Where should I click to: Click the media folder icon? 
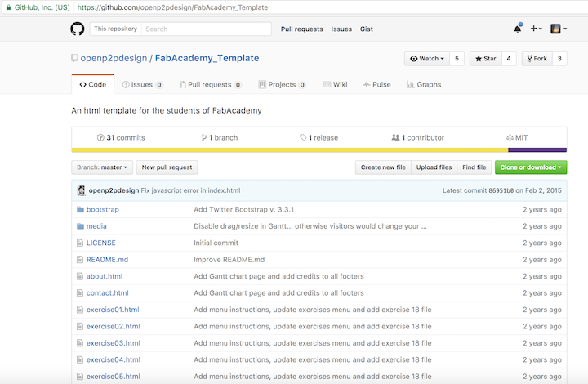(x=80, y=226)
